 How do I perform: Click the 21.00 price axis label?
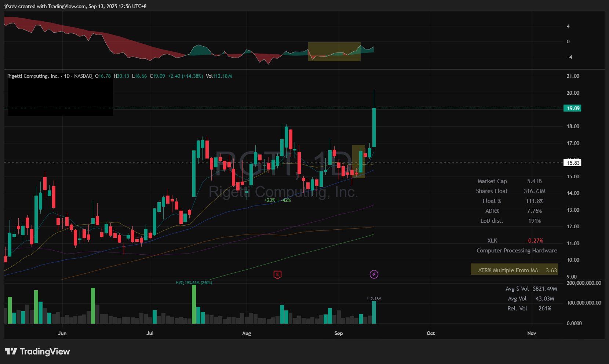pyautogui.click(x=573, y=76)
